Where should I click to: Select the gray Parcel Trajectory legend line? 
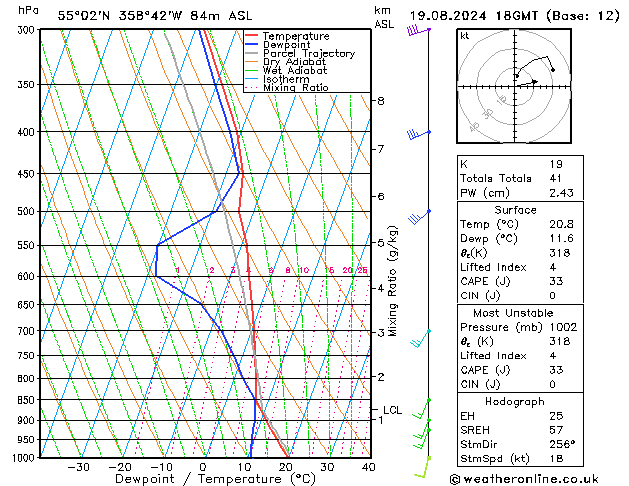coord(251,53)
